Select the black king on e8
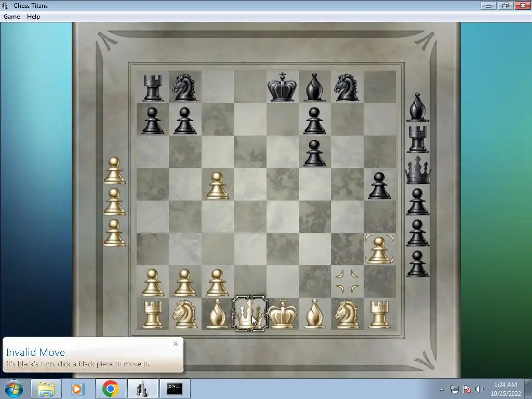Image resolution: width=532 pixels, height=399 pixels. [282, 87]
